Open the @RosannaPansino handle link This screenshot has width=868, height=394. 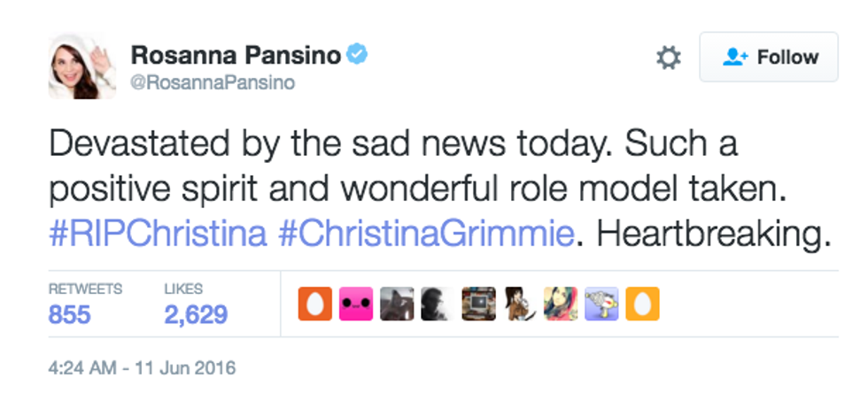coord(213,83)
